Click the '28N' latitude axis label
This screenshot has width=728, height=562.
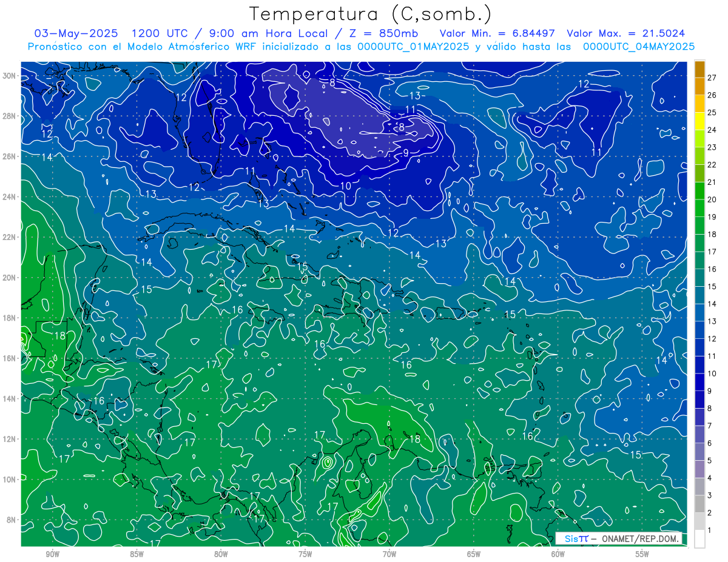coord(9,116)
